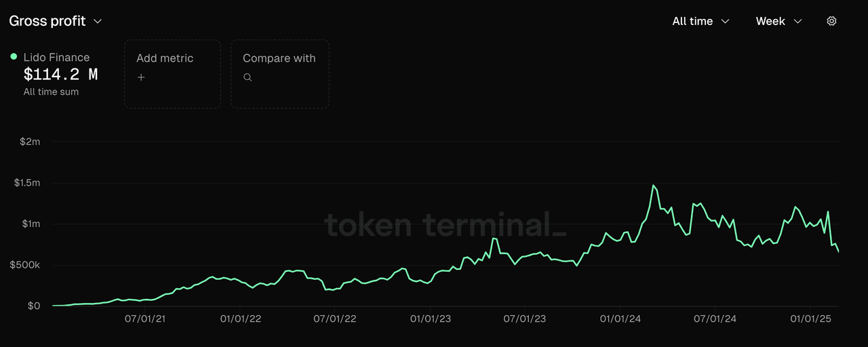The height and width of the screenshot is (347, 868).
Task: Click the 07/01/22 date marker on x-axis
Action: click(335, 319)
